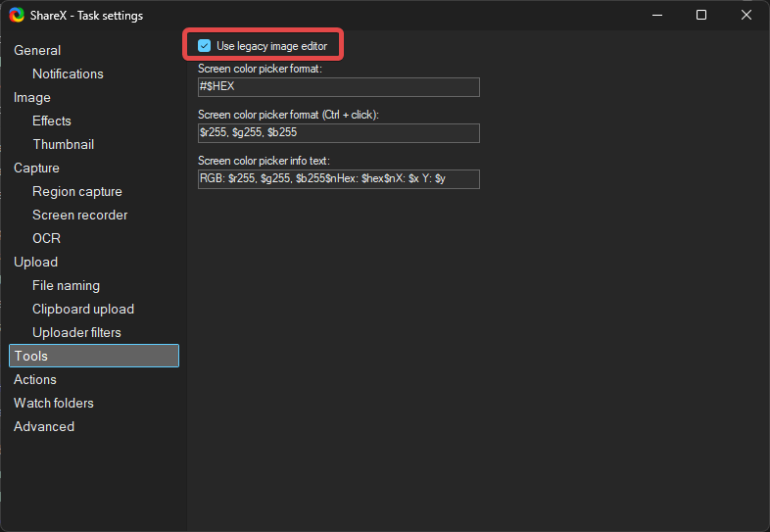Click the 'Screen color picker format:' label
The image size is (770, 532).
click(260, 69)
